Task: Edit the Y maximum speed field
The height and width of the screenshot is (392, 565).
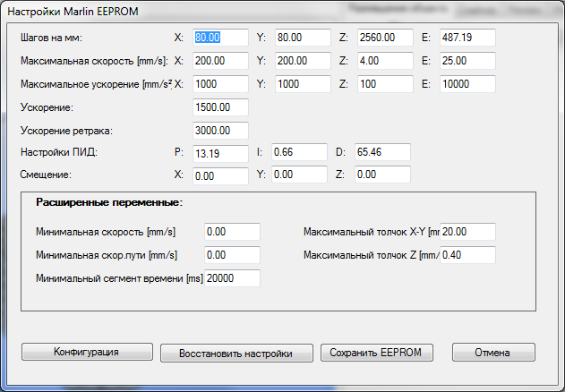Action: point(301,62)
